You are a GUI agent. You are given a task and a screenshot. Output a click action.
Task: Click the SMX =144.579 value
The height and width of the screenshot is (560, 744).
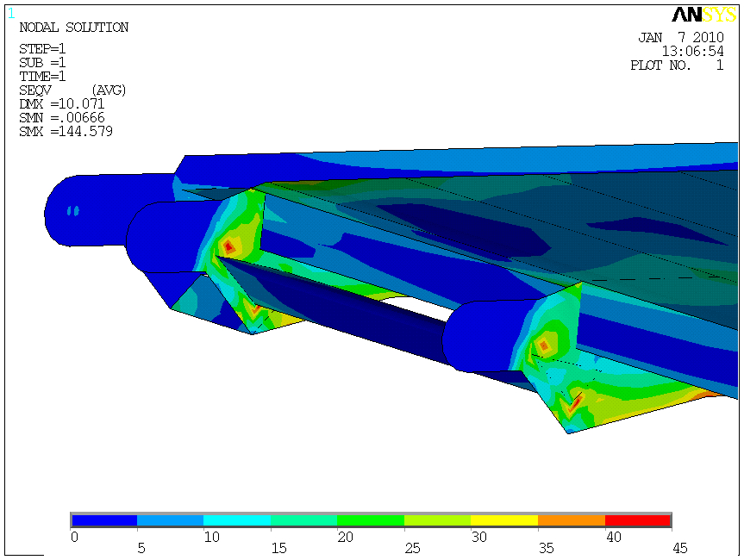66,131
